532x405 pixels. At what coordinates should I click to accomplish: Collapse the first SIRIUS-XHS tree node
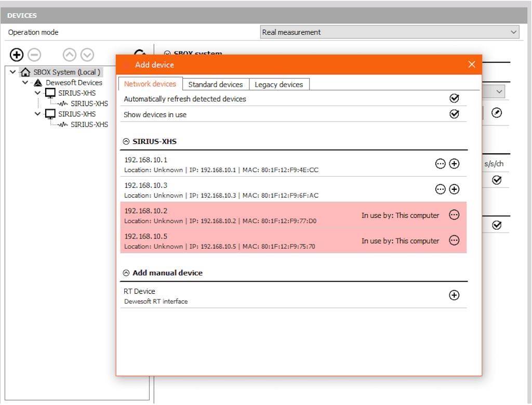coord(37,93)
